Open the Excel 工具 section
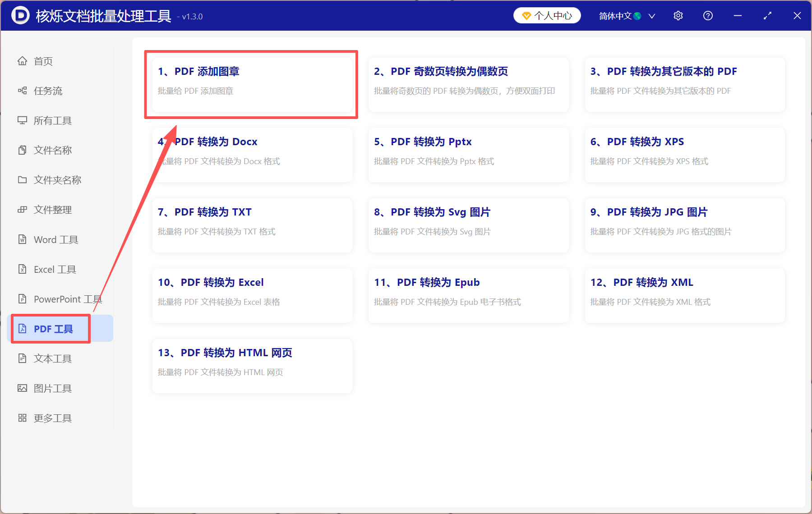The height and width of the screenshot is (514, 812). [x=23, y=269]
